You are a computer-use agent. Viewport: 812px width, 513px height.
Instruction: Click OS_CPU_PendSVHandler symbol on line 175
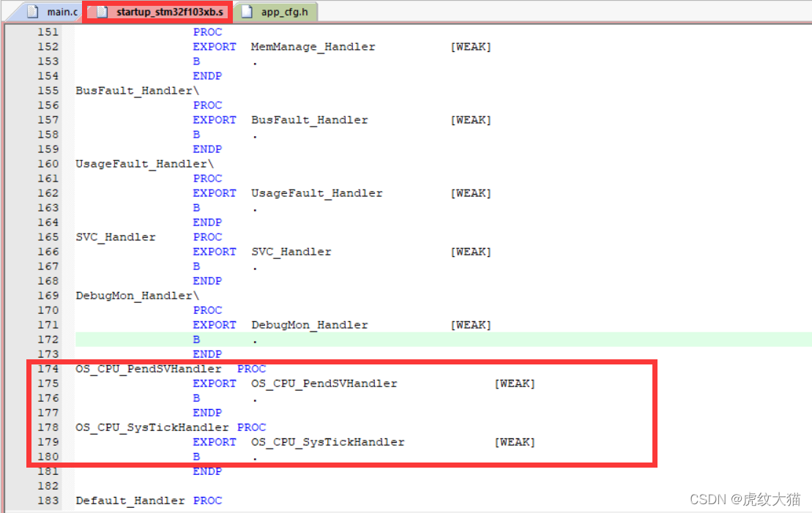coord(324,383)
